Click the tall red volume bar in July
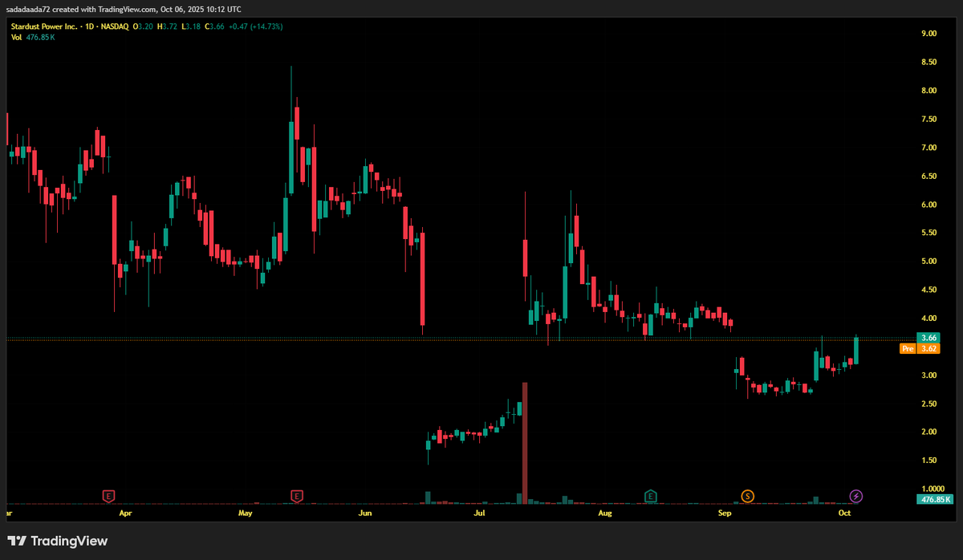The width and height of the screenshot is (963, 560). (x=525, y=443)
